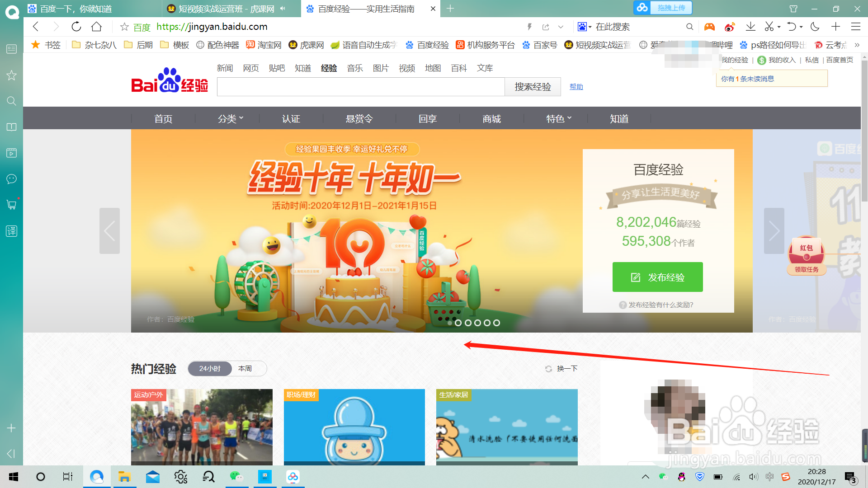This screenshot has width=868, height=488.
Task: Click the Baidu Jingyan search input
Action: (x=360, y=87)
